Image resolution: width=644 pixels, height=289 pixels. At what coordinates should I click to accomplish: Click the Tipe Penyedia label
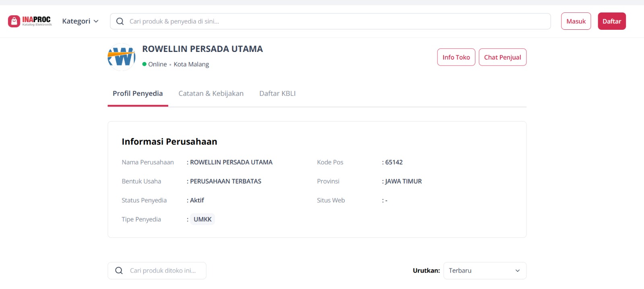point(141,219)
